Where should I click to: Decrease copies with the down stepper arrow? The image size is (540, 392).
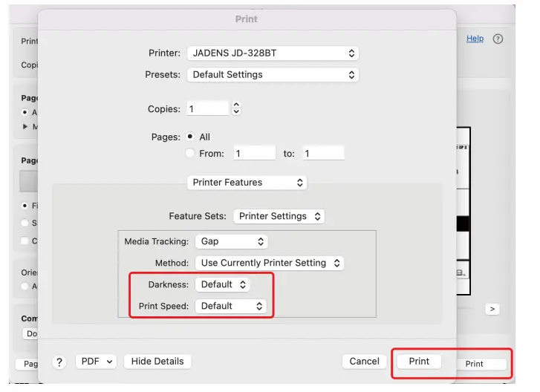click(x=236, y=112)
